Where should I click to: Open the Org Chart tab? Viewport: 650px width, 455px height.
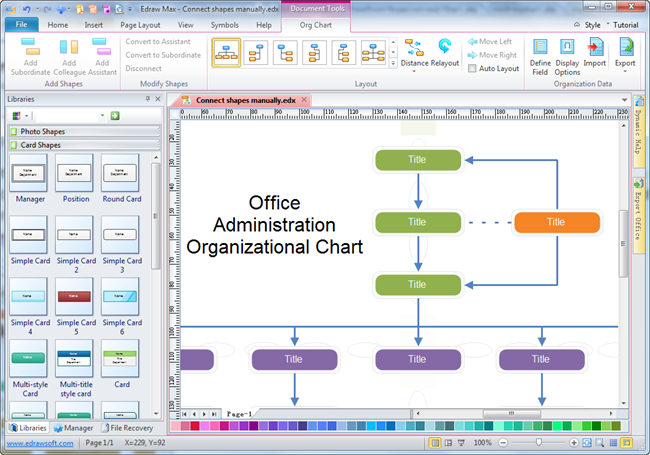(315, 25)
